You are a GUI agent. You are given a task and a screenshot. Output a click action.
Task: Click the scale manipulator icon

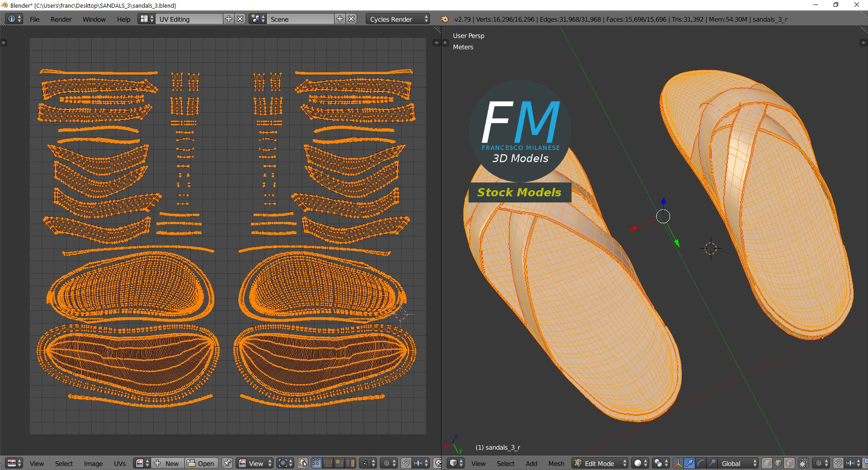(x=712, y=463)
